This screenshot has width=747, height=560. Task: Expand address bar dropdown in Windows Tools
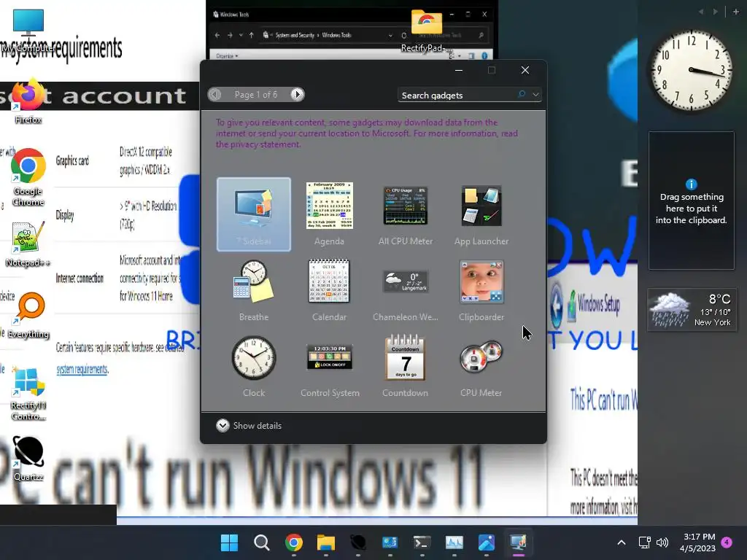[391, 35]
